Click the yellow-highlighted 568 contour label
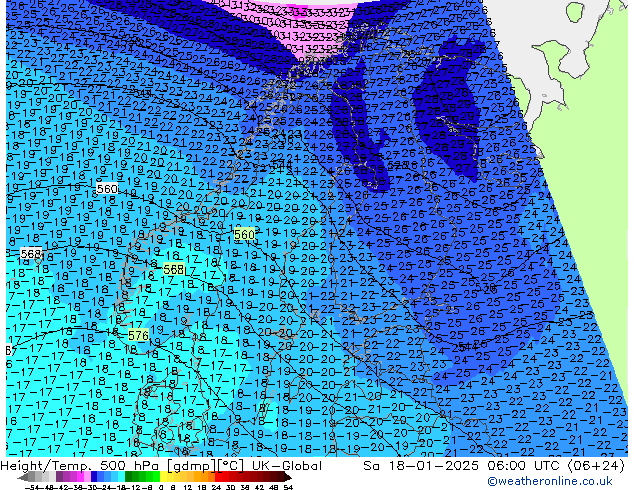Viewport: 634px width, 490px height. click(x=174, y=269)
